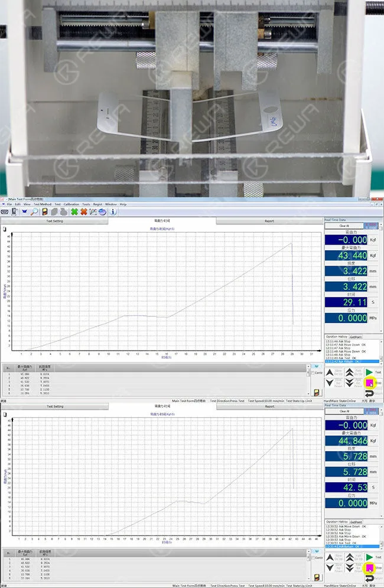This screenshot has height=588, width=384.
Task: Click the green X icon in toolbar
Action: (74, 212)
